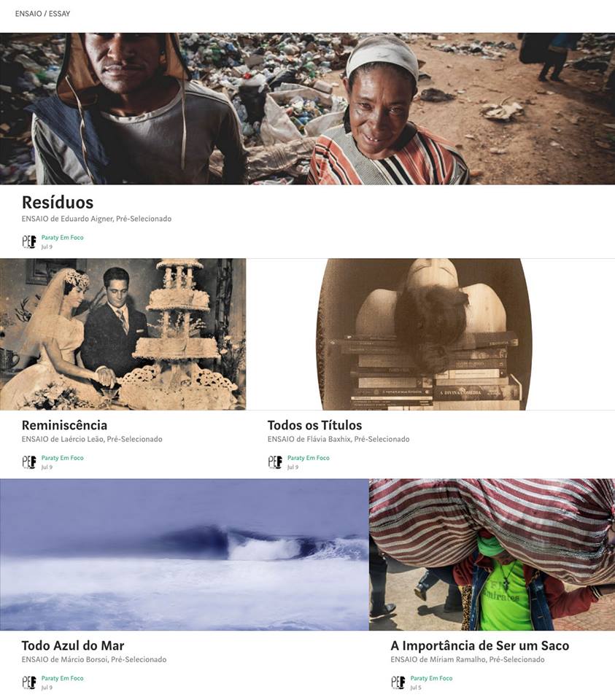This screenshot has height=700, width=615.
Task: Open A Importância de Ser um Saco title
Action: (480, 645)
